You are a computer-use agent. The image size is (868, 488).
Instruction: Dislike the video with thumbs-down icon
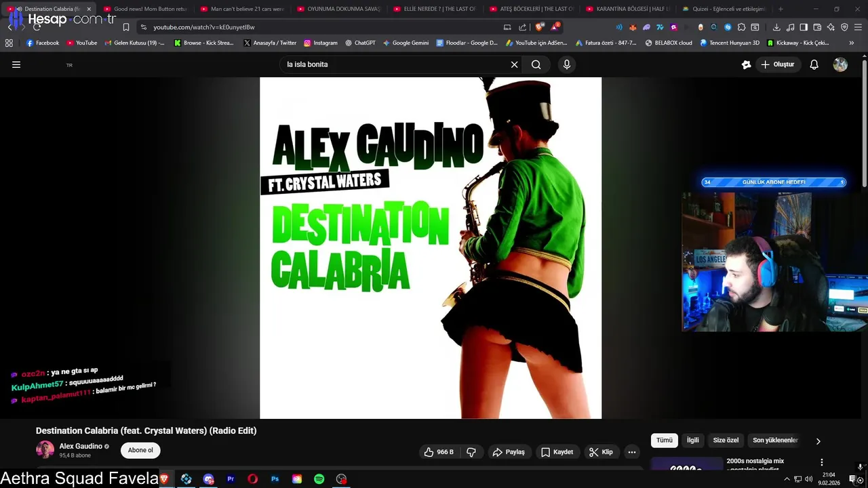coord(471,452)
